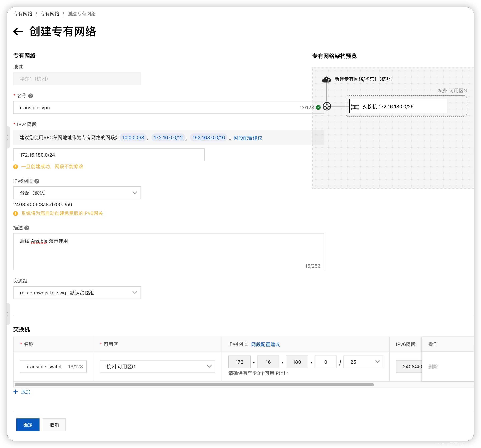Click the warning icon before 一旦创建成功
This screenshot has width=481, height=448.
point(16,167)
